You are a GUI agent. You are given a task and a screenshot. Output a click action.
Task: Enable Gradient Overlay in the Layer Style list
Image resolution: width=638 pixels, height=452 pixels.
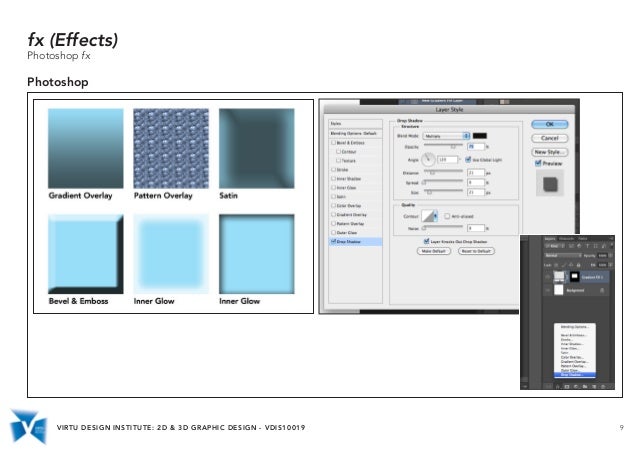click(x=333, y=214)
